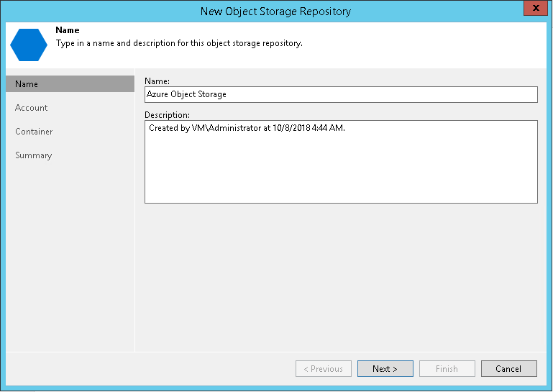Open the Container wizard step
The width and height of the screenshot is (553, 392).
[x=34, y=132]
